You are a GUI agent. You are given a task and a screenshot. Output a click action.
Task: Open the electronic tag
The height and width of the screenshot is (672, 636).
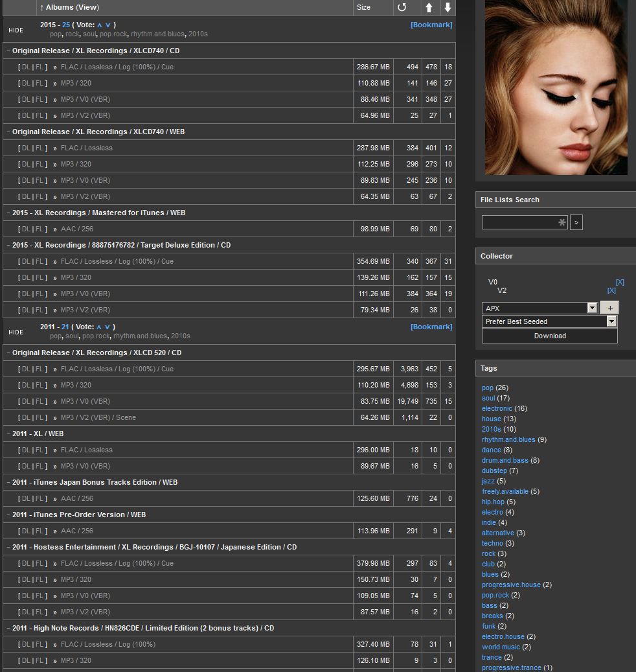click(497, 408)
